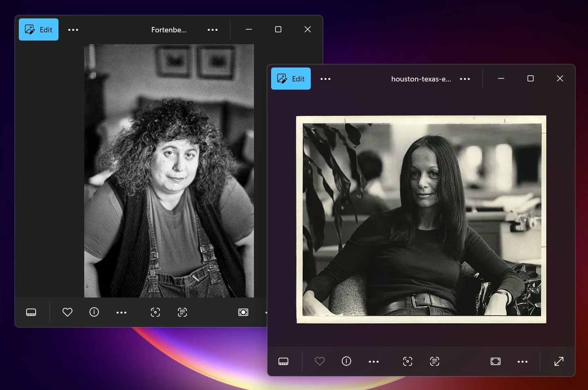Open the three-dot menu right of the Fortenbe... title

[x=213, y=30]
